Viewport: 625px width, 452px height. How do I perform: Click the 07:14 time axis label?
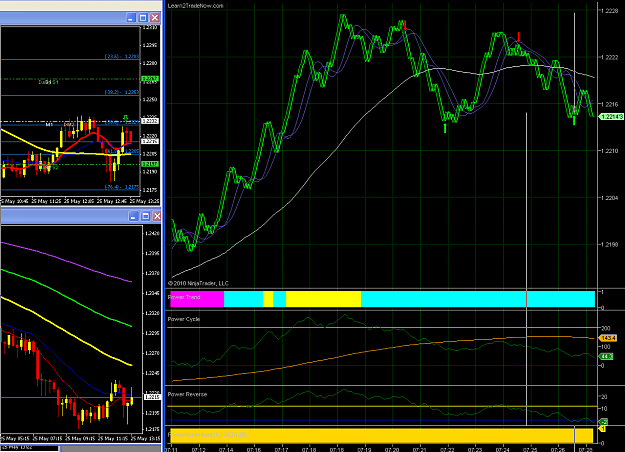click(226, 450)
